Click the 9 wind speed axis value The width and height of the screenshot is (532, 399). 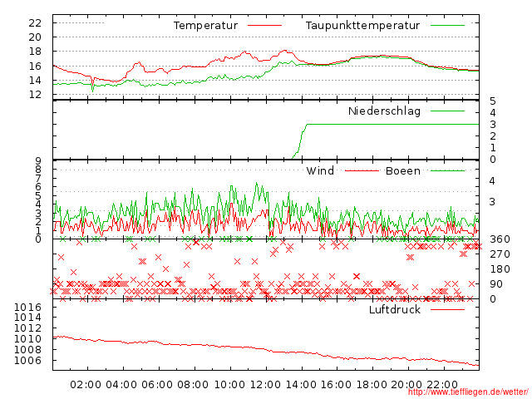tap(38, 160)
